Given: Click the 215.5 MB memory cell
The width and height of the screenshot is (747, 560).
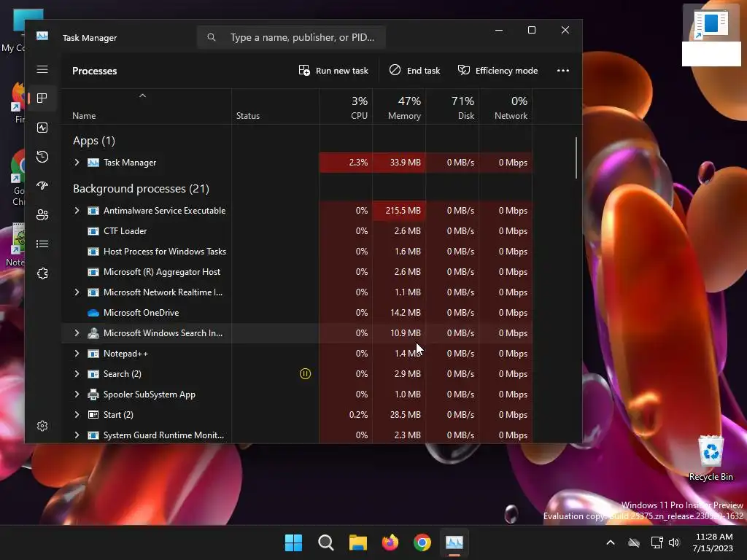Looking at the screenshot, I should click(x=399, y=211).
